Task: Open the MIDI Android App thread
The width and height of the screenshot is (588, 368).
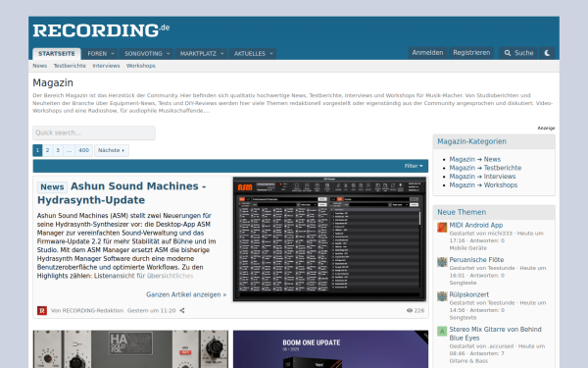Action: coord(476,225)
